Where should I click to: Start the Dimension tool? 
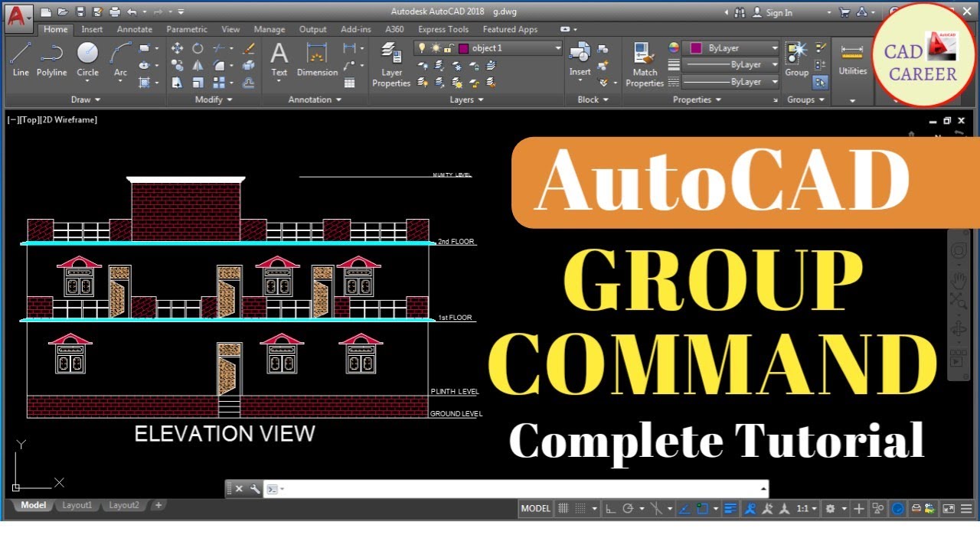(317, 60)
